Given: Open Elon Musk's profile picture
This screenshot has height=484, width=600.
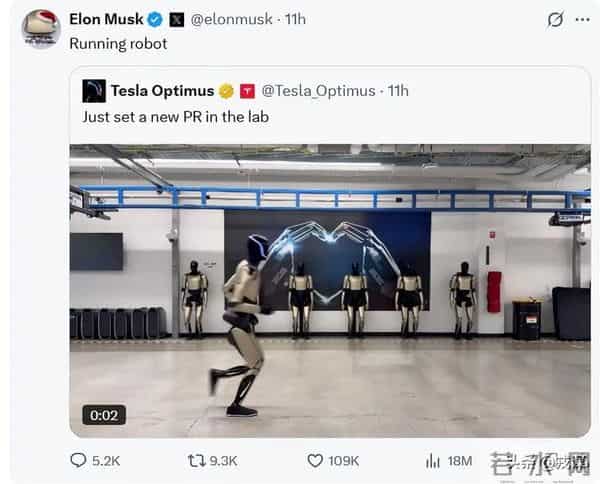Looking at the screenshot, I should click(x=41, y=28).
